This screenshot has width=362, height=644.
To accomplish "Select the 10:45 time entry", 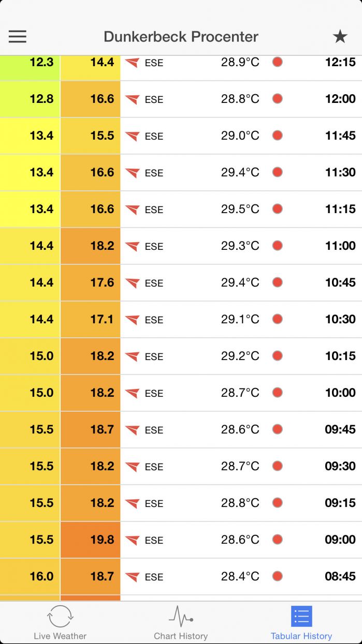I will tap(340, 282).
